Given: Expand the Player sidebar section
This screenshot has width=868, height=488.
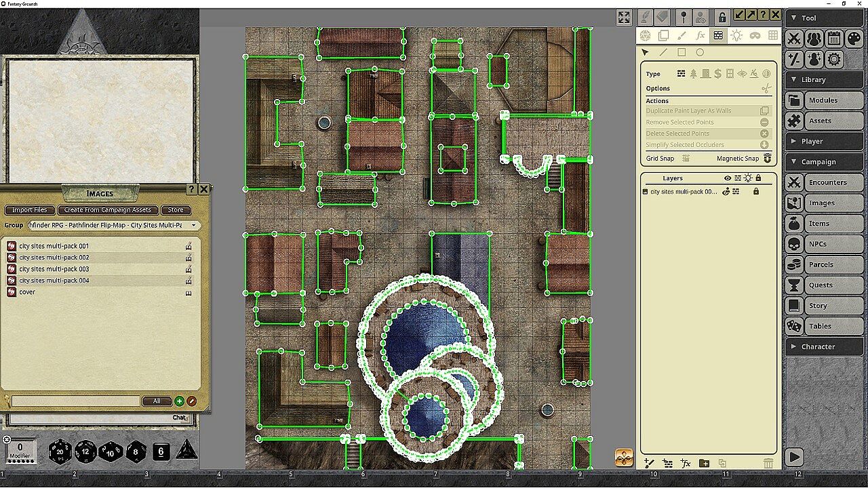Looking at the screenshot, I should [824, 141].
